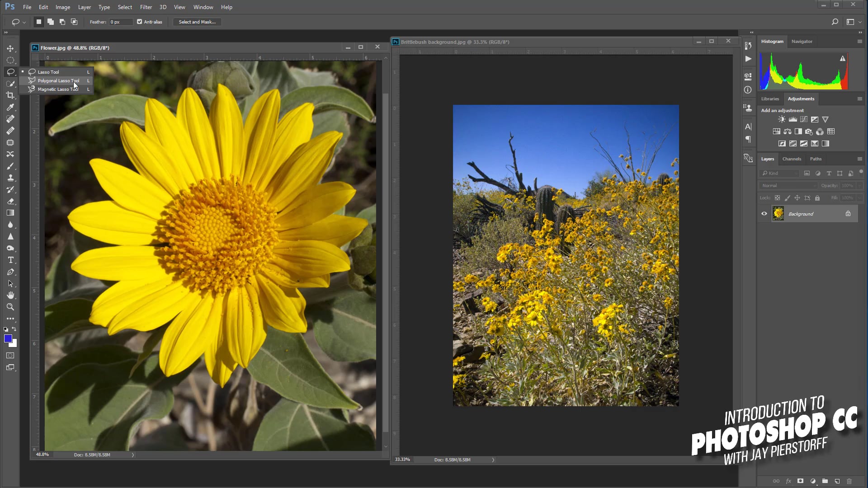Select the Crop tool

(x=10, y=95)
